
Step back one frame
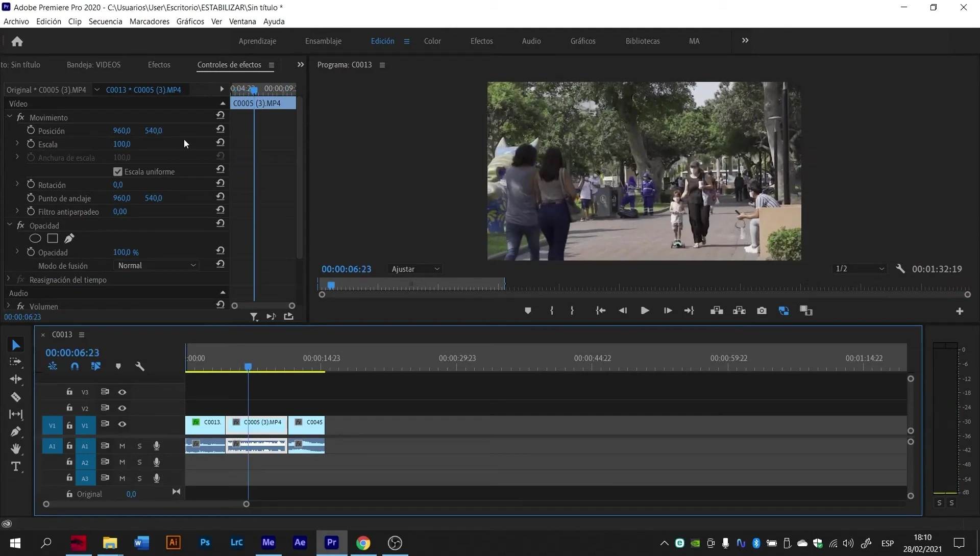click(623, 311)
